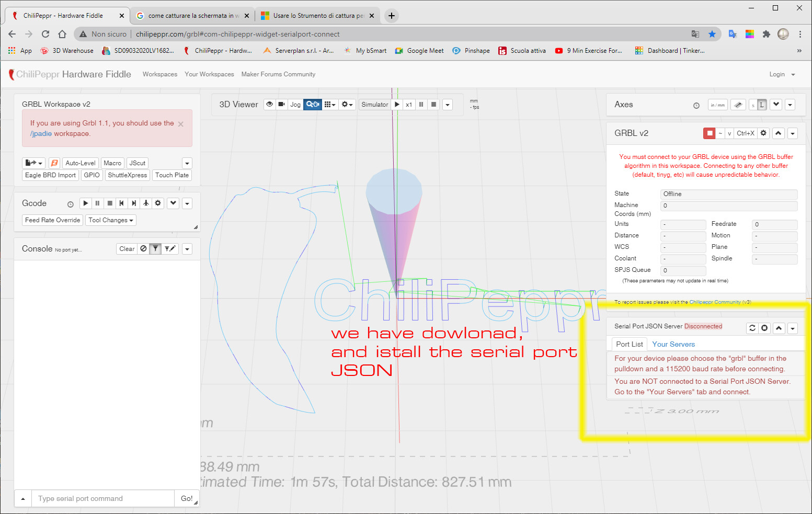Collapse the GRBL v2 widget
812x514 pixels.
pos(779,133)
